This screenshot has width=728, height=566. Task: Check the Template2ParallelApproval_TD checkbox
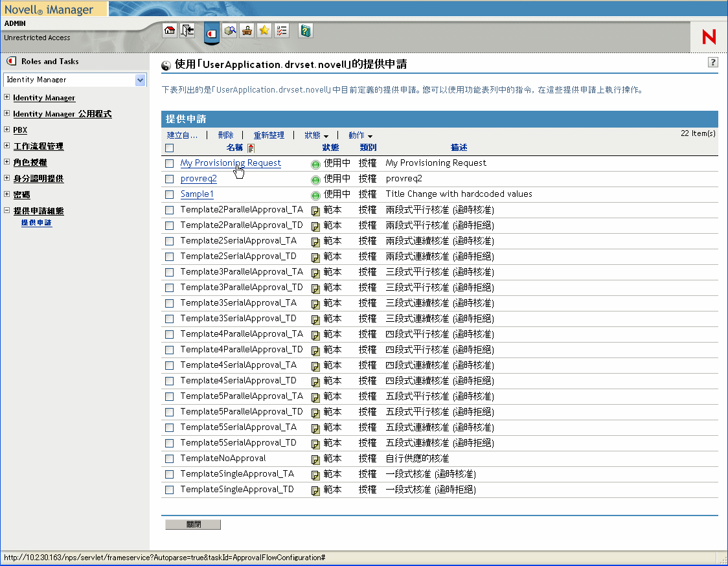(170, 225)
